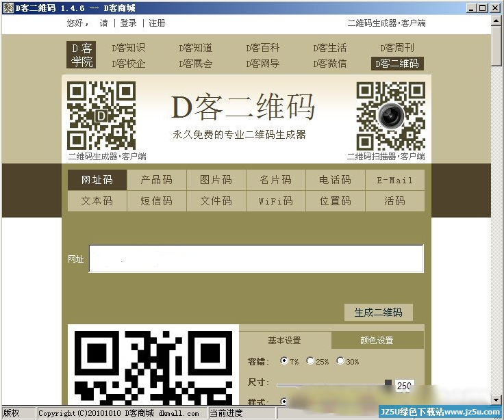Click the 登录 login link
This screenshot has height=420, width=504.
(x=128, y=23)
